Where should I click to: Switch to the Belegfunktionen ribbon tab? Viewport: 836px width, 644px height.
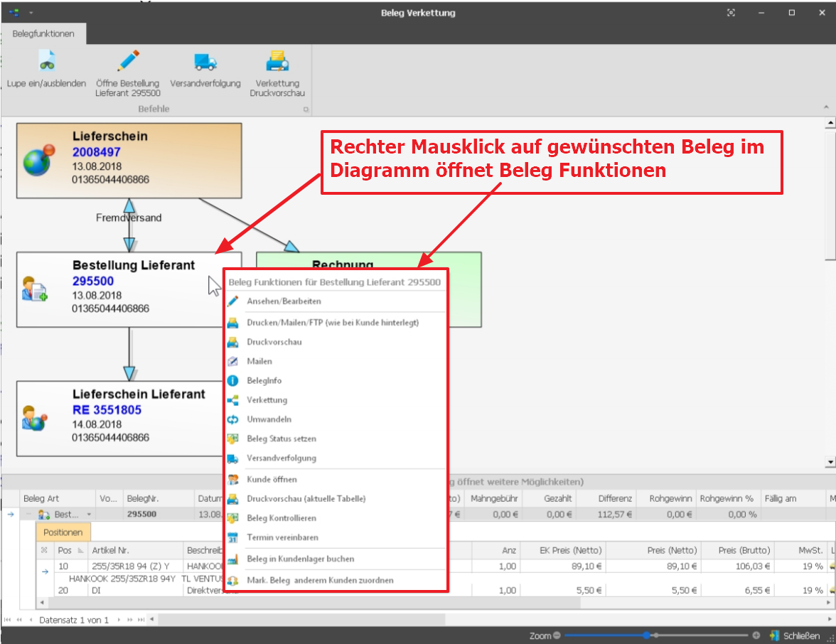pos(44,33)
